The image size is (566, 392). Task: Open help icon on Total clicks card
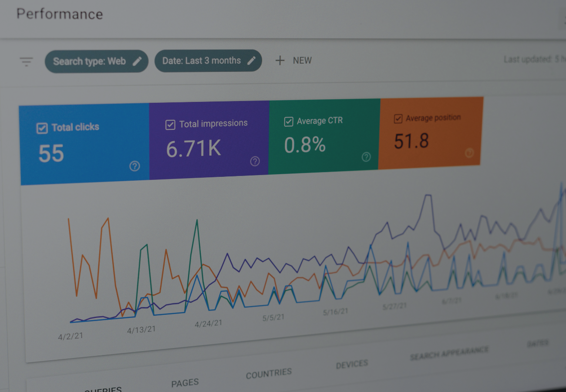click(x=135, y=166)
